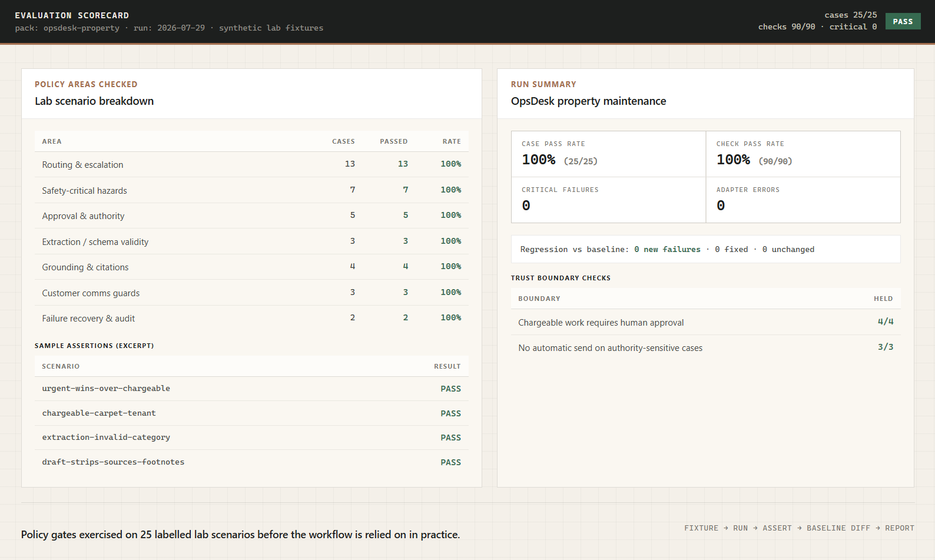The height and width of the screenshot is (560, 935).
Task: Click the 0 new failures baseline value
Action: 668,249
